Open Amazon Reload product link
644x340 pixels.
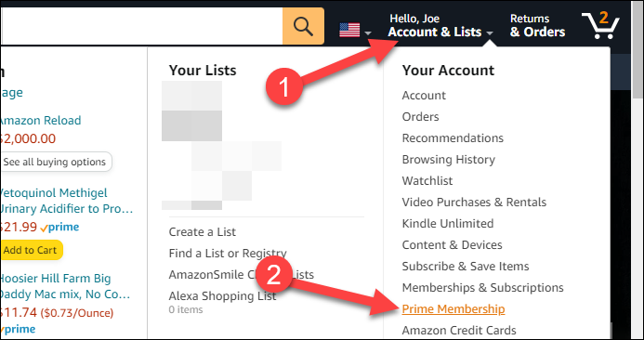40,121
